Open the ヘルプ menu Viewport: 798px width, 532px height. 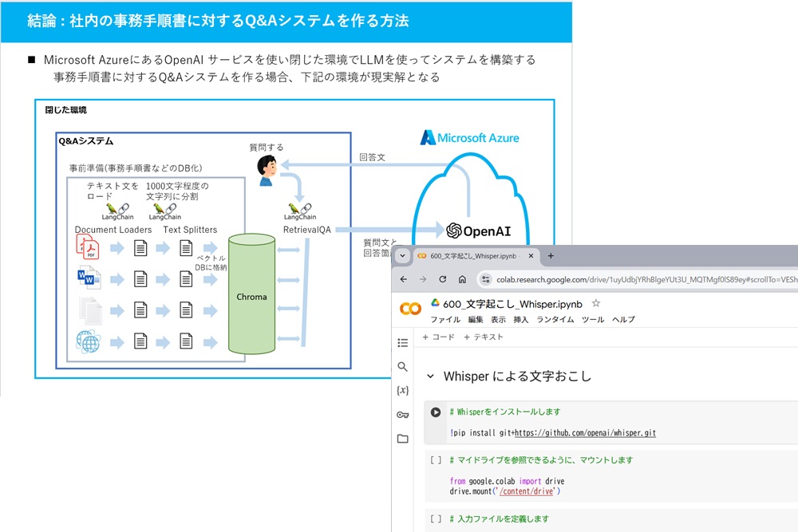(x=623, y=319)
